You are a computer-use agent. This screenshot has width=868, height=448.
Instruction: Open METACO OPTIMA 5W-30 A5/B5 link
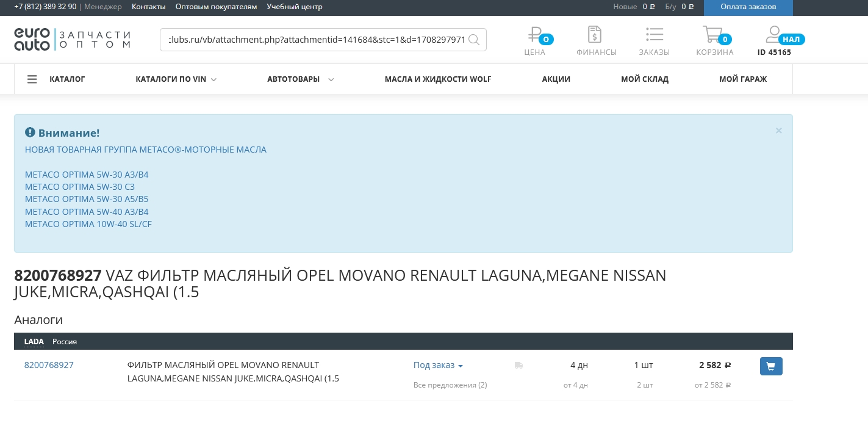(x=87, y=199)
